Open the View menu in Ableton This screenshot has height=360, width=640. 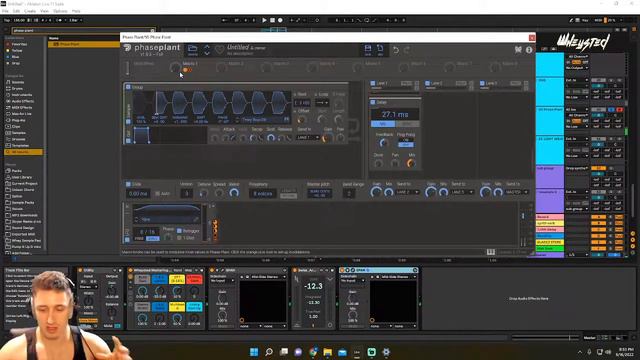pos(44,11)
